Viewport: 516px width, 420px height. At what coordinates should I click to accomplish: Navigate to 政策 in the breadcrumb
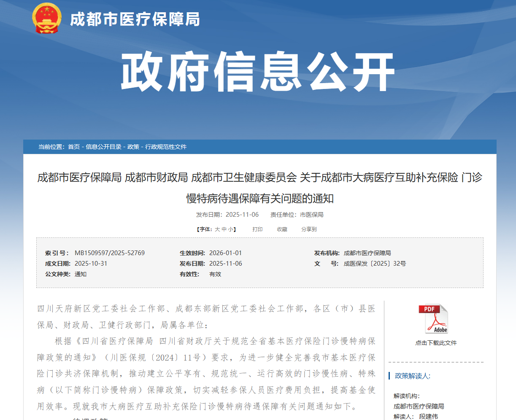133,147
